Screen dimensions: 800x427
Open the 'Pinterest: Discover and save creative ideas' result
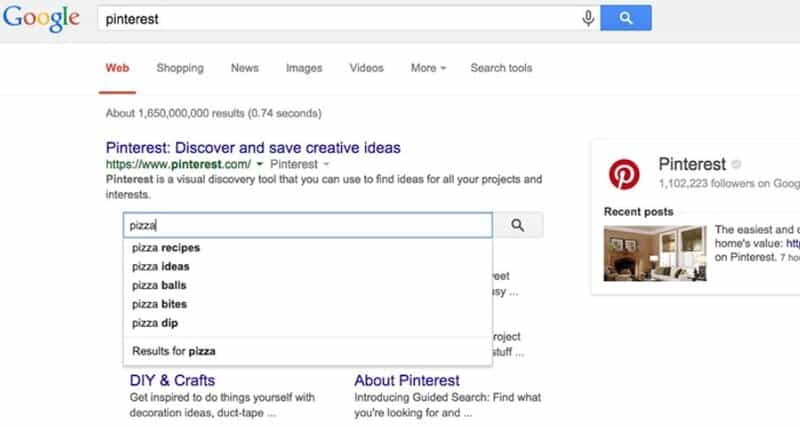pyautogui.click(x=252, y=147)
